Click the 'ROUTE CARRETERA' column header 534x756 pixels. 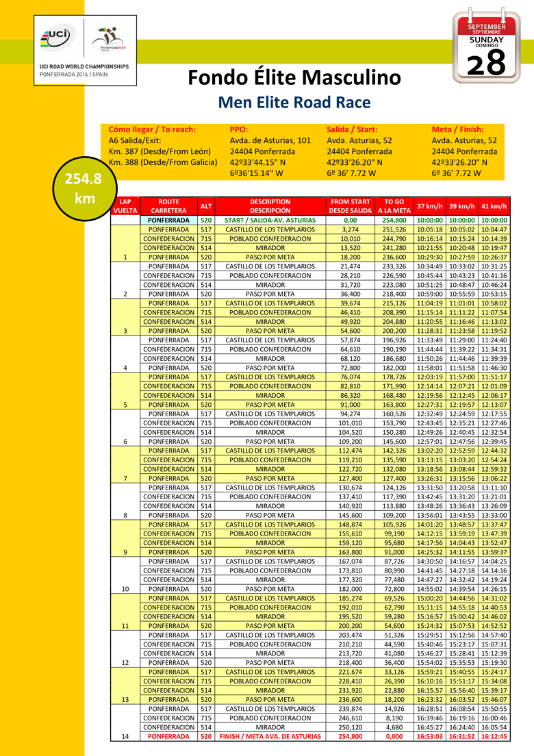168,206
